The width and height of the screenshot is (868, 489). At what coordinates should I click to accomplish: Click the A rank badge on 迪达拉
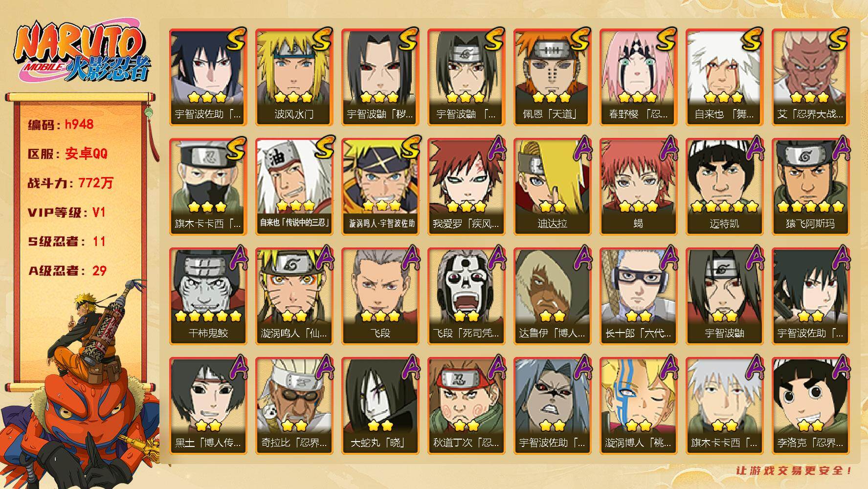pyautogui.click(x=581, y=148)
